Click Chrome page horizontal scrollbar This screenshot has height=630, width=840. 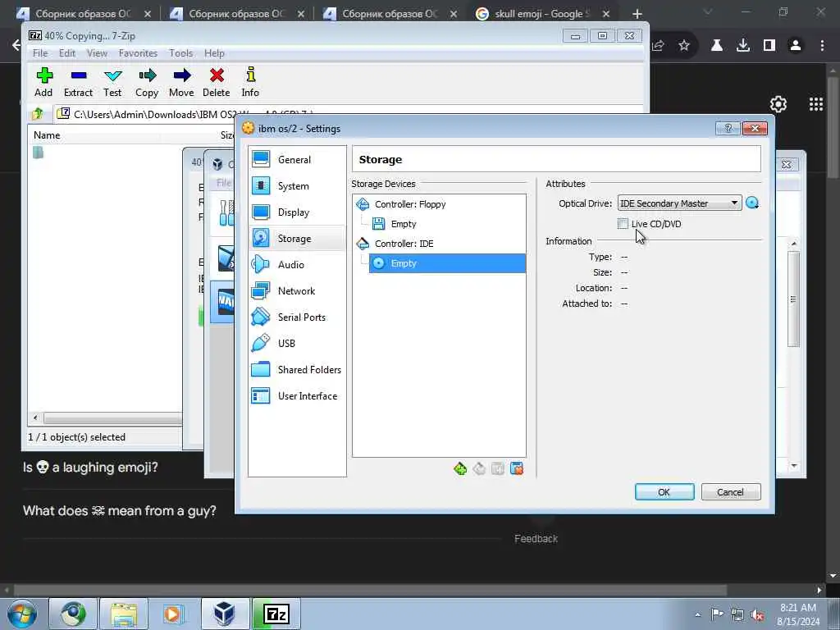coord(370,590)
